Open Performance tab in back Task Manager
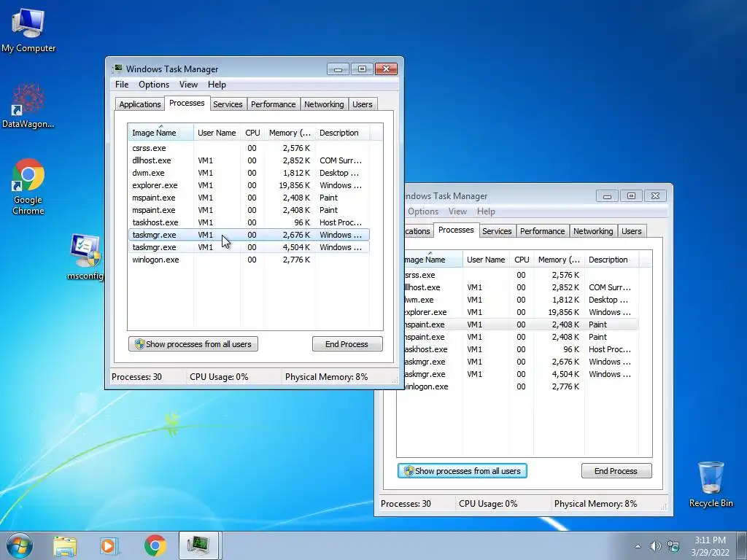Screen dimensions: 747x560 pos(543,231)
